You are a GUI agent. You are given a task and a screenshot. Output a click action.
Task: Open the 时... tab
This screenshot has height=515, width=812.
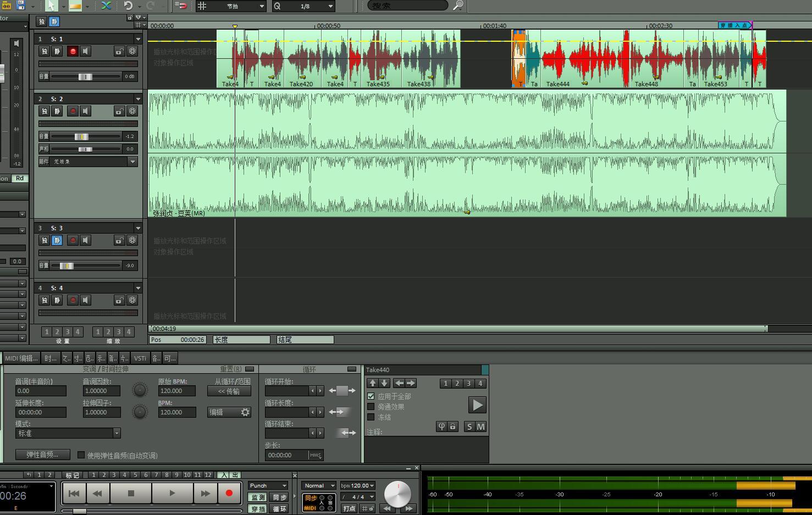pyautogui.click(x=51, y=358)
